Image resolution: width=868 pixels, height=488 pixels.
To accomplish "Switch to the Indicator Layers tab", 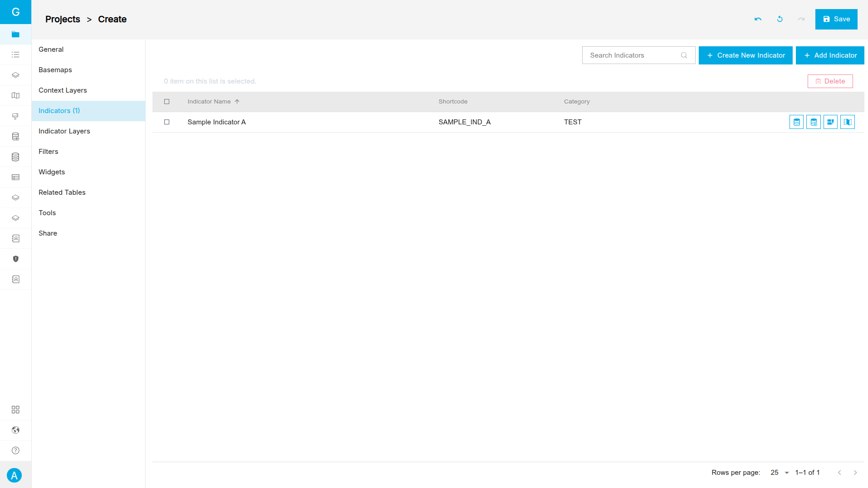I will [x=64, y=131].
